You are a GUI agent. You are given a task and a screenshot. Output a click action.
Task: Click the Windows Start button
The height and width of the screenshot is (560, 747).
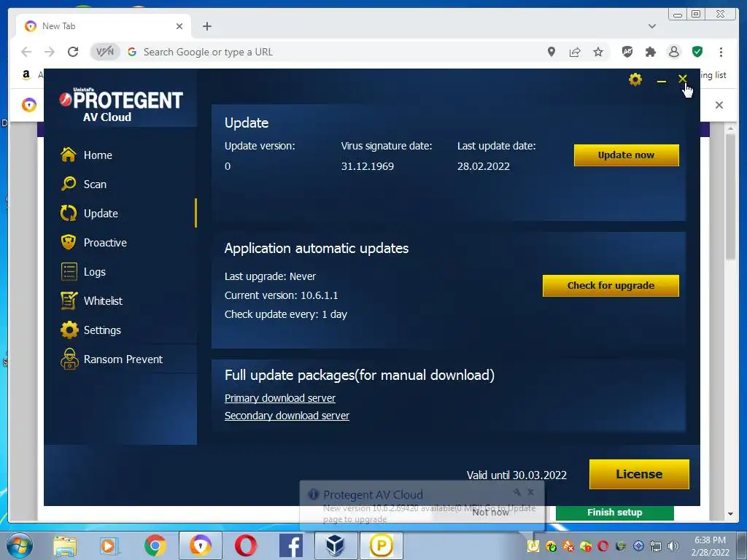(20, 545)
